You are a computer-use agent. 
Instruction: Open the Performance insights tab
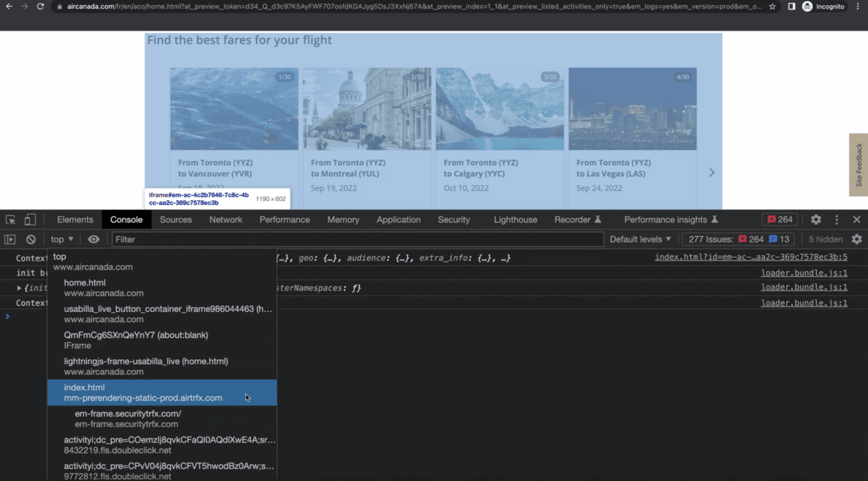(x=671, y=220)
